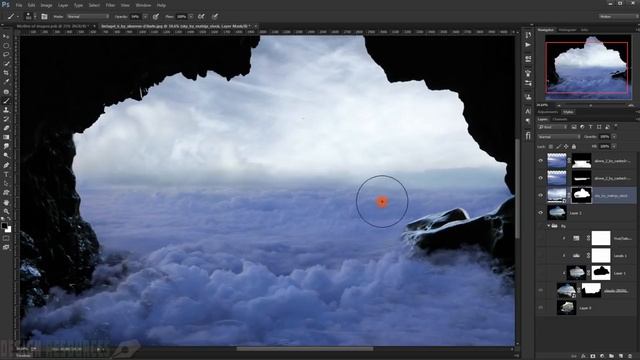This screenshot has height=360, width=640.
Task: Select the Move tool in the toolbox
Action: coord(6,37)
